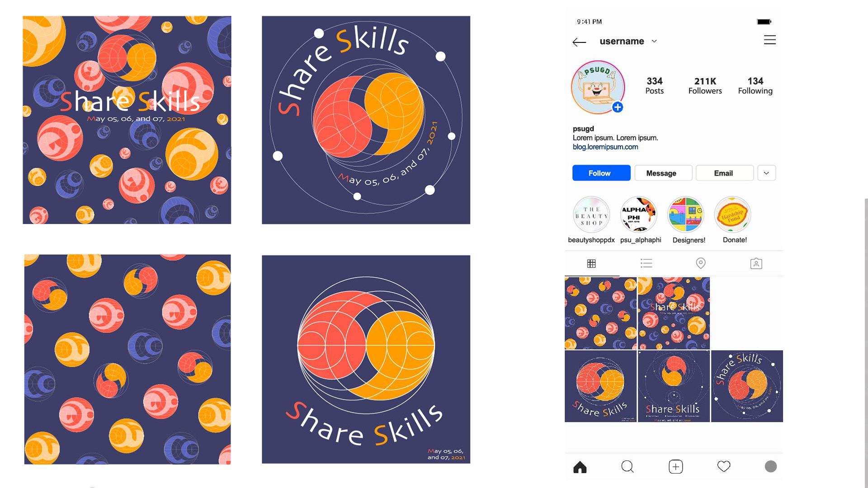Open the heart activity icon
The height and width of the screenshot is (488, 868).
(724, 466)
